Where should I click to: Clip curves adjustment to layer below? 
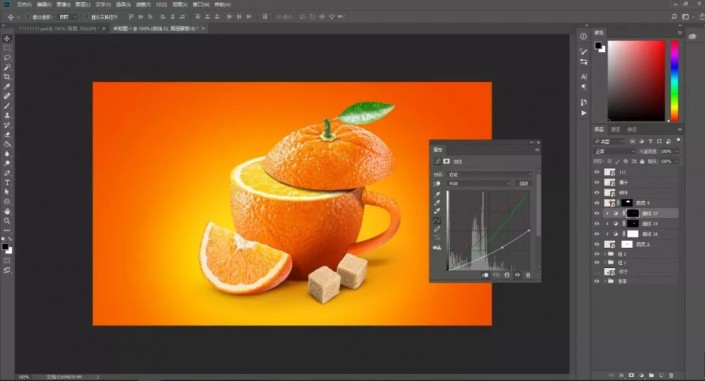pyautogui.click(x=485, y=275)
